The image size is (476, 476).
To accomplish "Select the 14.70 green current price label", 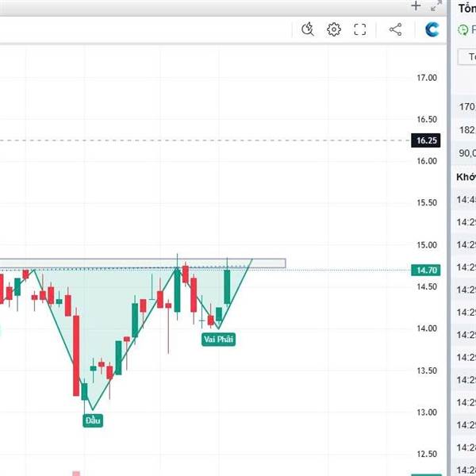I will pyautogui.click(x=425, y=271).
